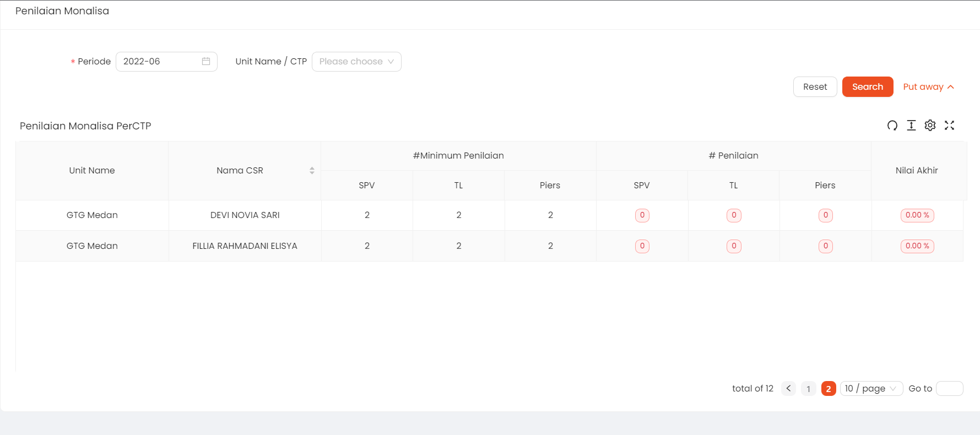Open DEVI NOVIA SARI's SPV count badge
The height and width of the screenshot is (435, 980).
click(642, 215)
